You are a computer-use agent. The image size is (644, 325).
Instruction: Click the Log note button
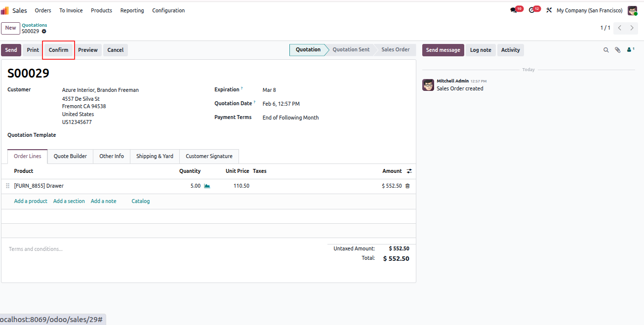481,50
